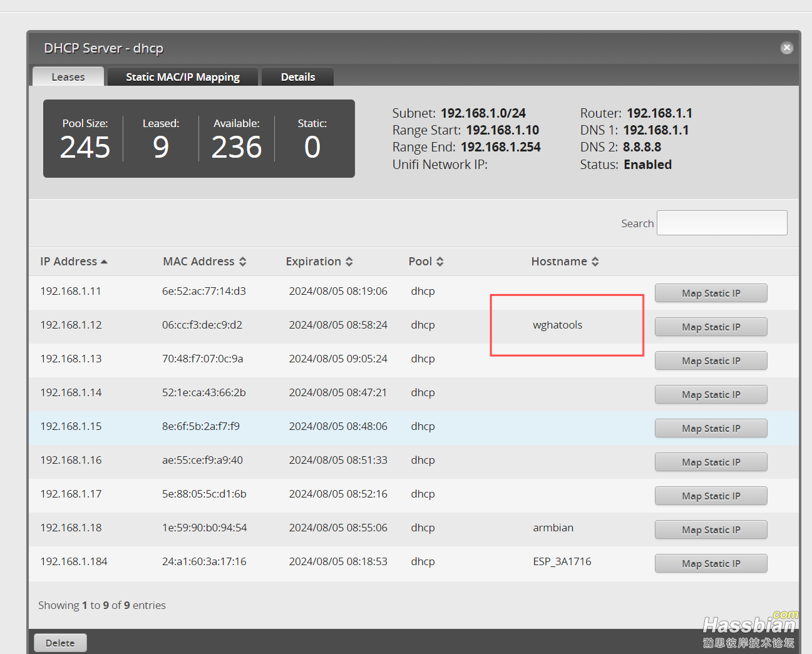Image resolution: width=812 pixels, height=654 pixels.
Task: Click expiration 2024/08/05 08:52:16
Action: [338, 494]
